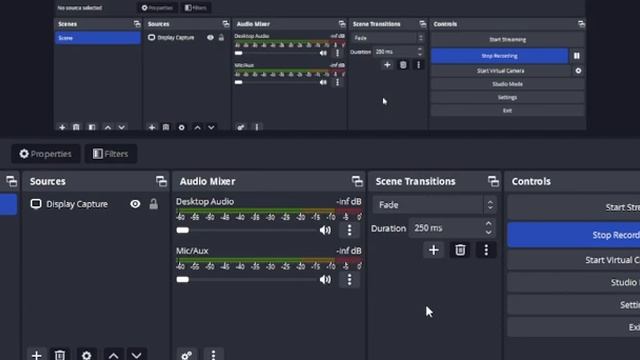Click the Properties button in the preview

(157, 8)
